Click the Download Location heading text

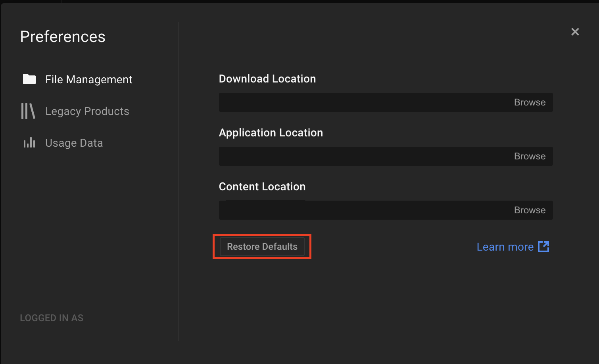pyautogui.click(x=267, y=79)
